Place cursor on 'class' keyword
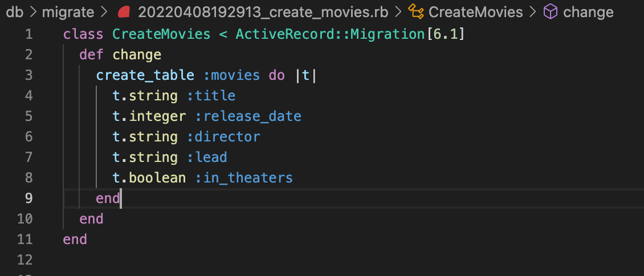This screenshot has width=644, height=276. click(x=83, y=34)
